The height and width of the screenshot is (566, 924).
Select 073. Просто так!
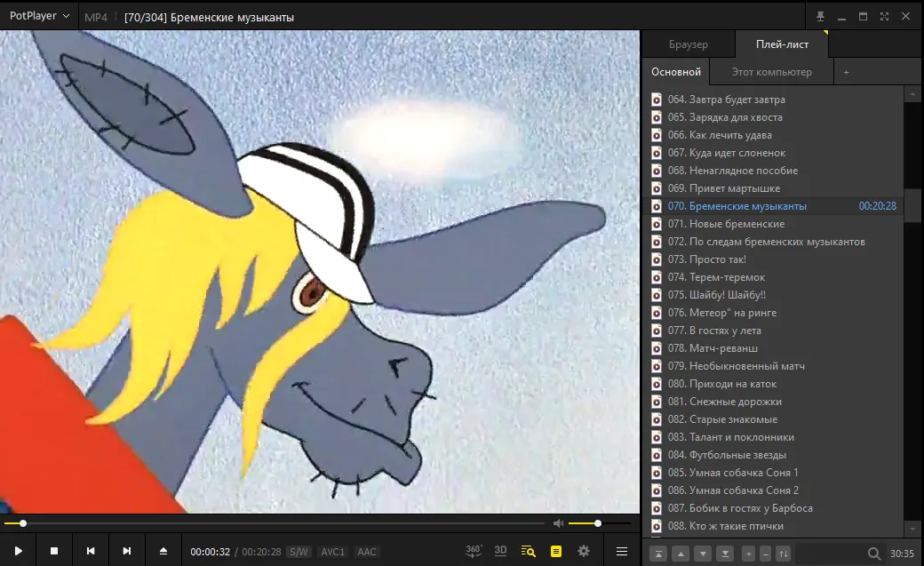click(775, 259)
